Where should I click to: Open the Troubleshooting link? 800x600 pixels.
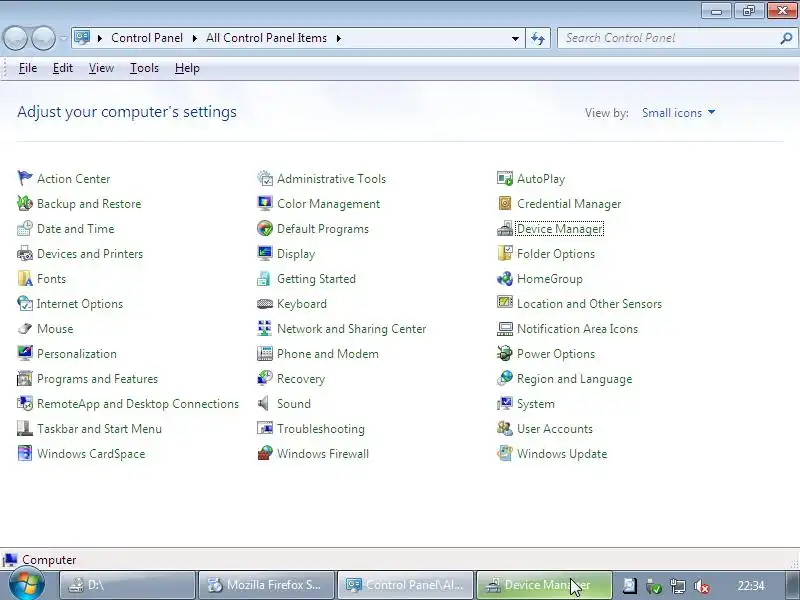320,429
